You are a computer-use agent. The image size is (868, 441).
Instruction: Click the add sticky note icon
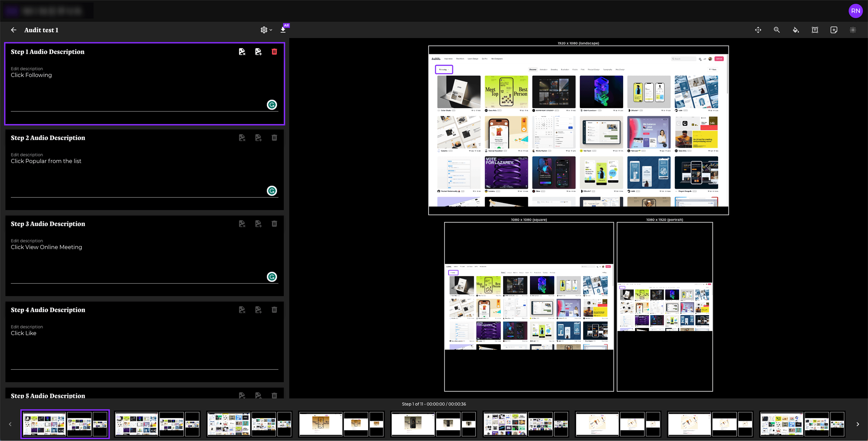point(834,30)
